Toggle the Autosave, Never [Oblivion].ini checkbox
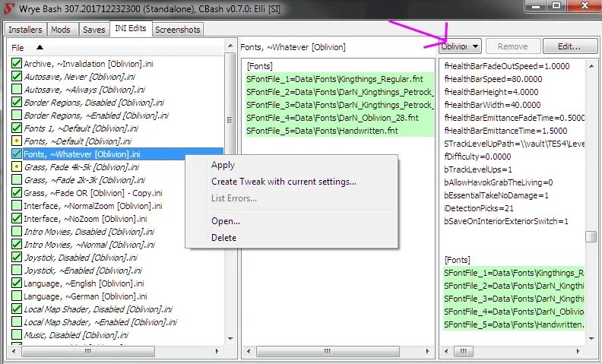602x364 pixels. click(17, 77)
